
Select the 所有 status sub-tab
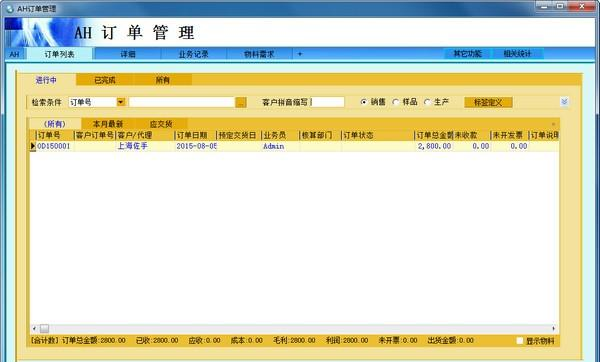click(163, 80)
